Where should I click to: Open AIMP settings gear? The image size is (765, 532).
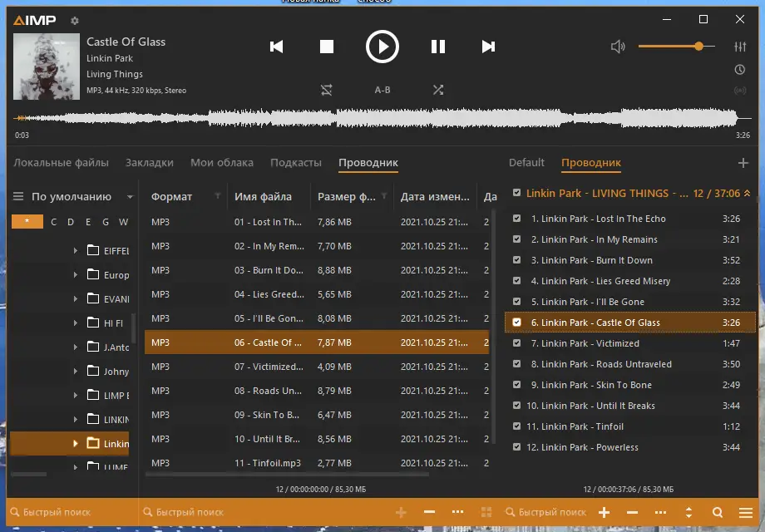pos(75,21)
